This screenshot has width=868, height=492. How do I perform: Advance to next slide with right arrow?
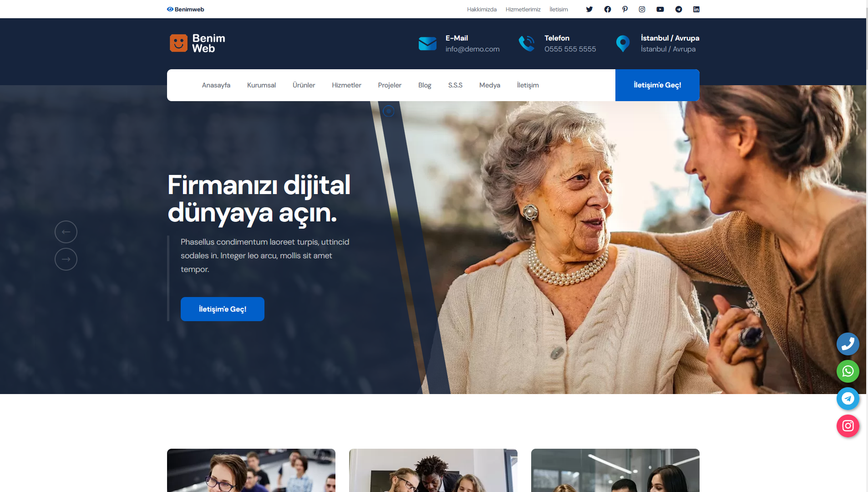(66, 259)
